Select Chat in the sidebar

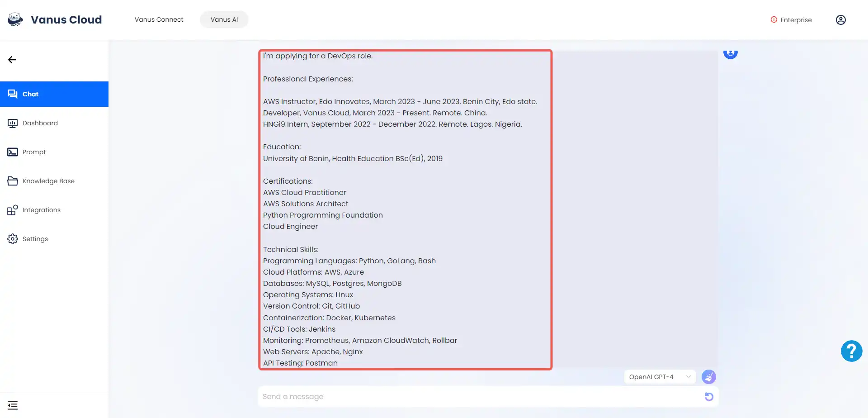pyautogui.click(x=54, y=94)
